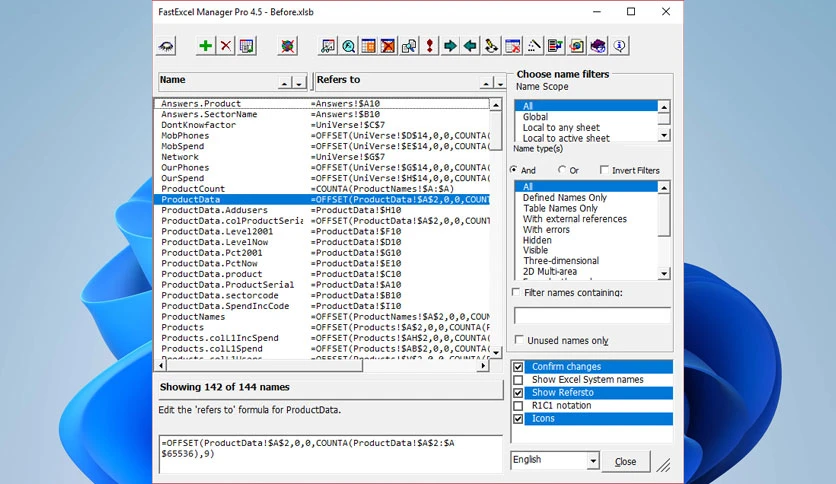Click names list scroll-down arrow
The height and width of the screenshot is (484, 836).
pyautogui.click(x=496, y=352)
